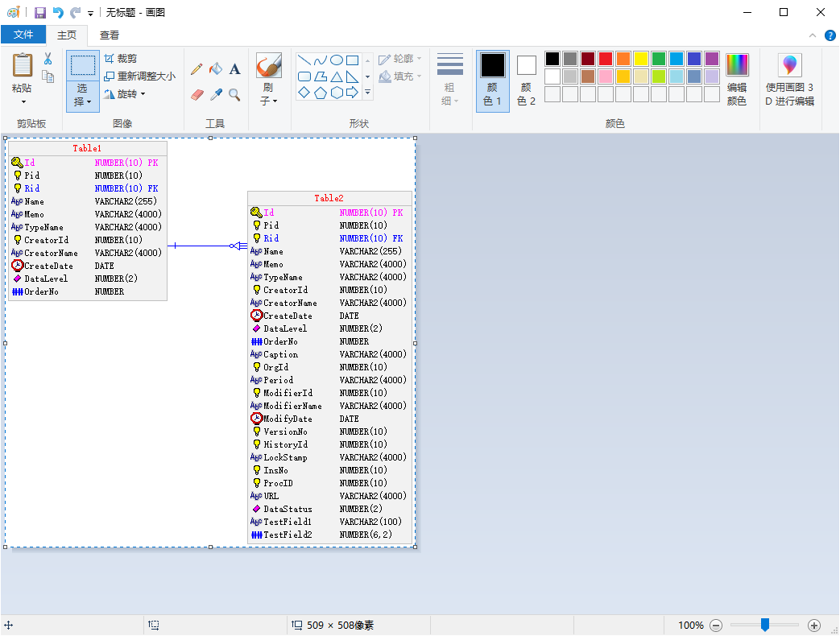Click the 裁剪 crop button
The width and height of the screenshot is (840, 636).
point(121,58)
